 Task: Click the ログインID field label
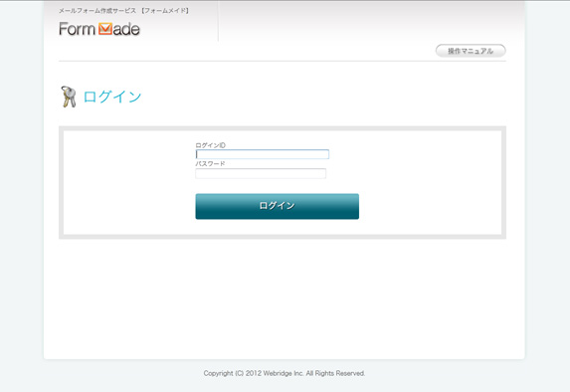pyautogui.click(x=211, y=145)
